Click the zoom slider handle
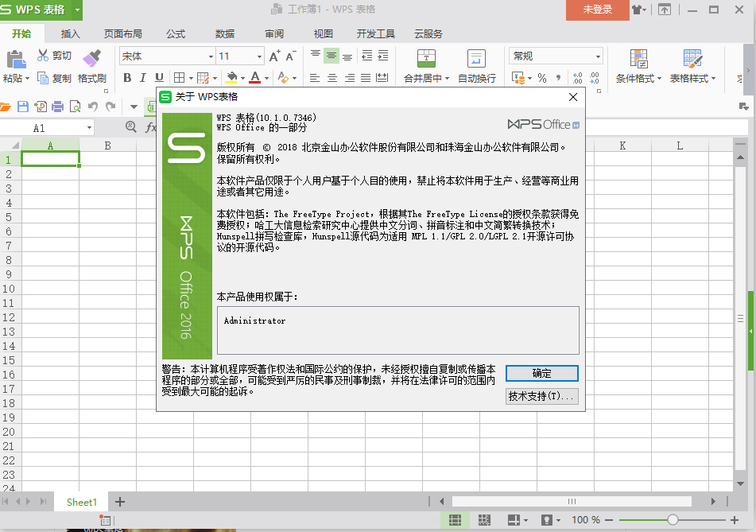756x532 pixels. point(673,520)
